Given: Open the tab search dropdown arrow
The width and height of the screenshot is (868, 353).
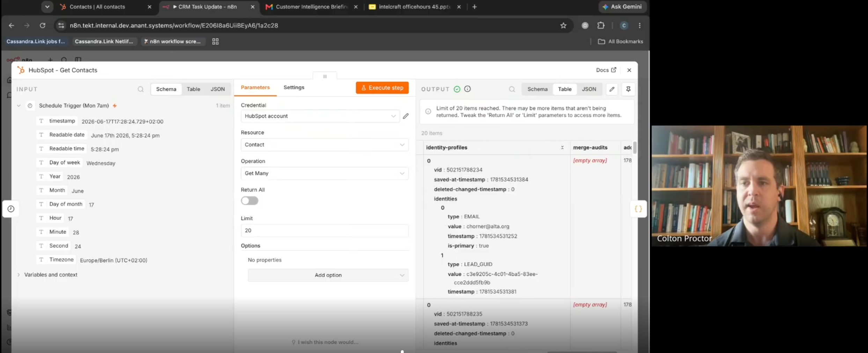Looking at the screenshot, I should [47, 7].
